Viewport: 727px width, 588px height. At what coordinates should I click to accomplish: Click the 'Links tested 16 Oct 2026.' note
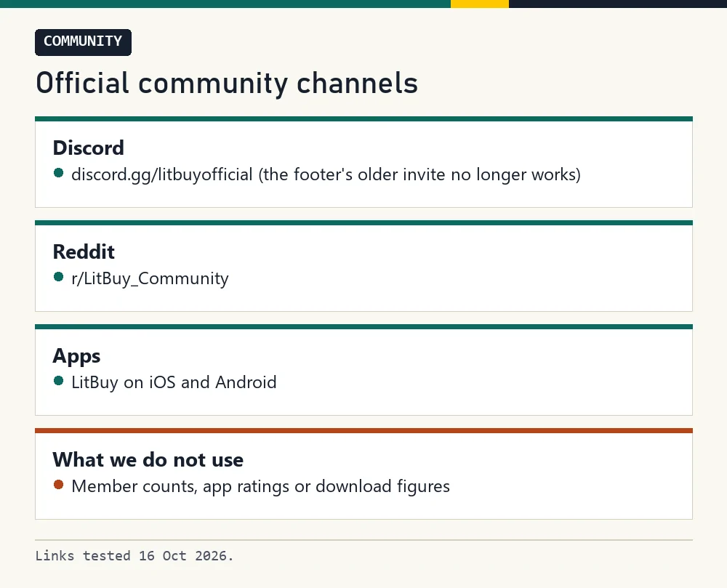point(134,555)
